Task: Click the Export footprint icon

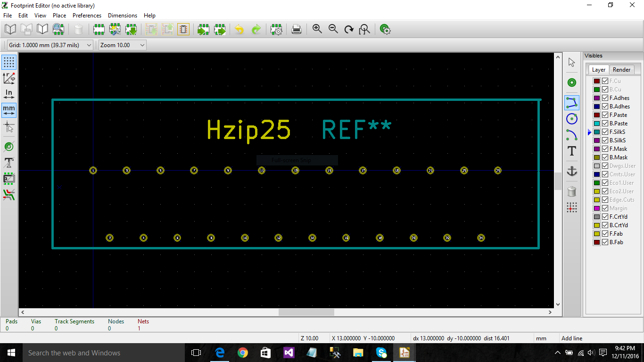Action: pos(220,30)
